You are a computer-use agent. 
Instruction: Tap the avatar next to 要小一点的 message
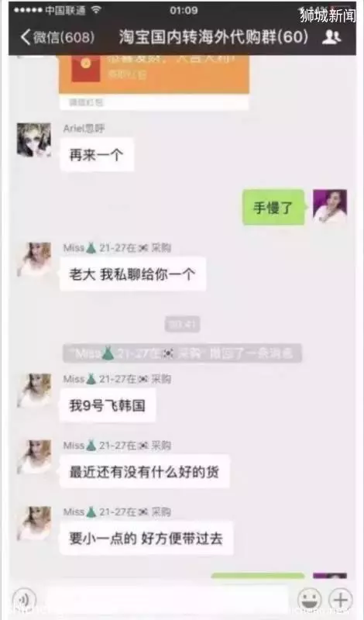(34, 524)
